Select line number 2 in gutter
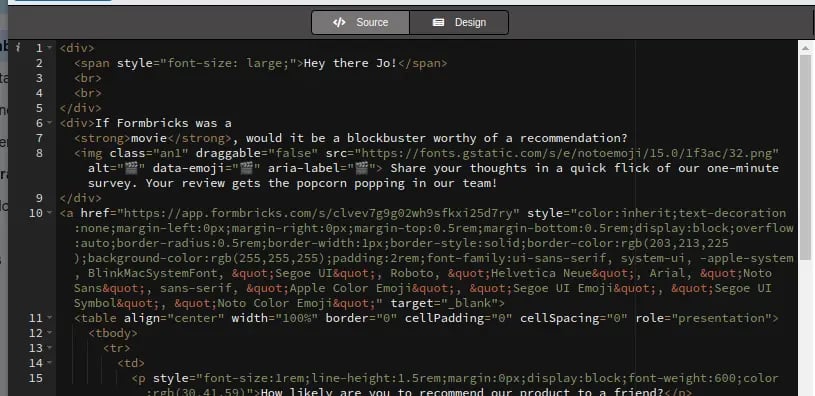 (x=40, y=63)
